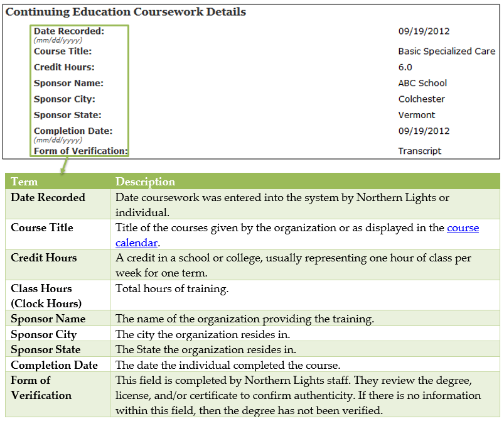Select the Completion Date term in the table
The height and width of the screenshot is (421, 504).
coord(54,365)
